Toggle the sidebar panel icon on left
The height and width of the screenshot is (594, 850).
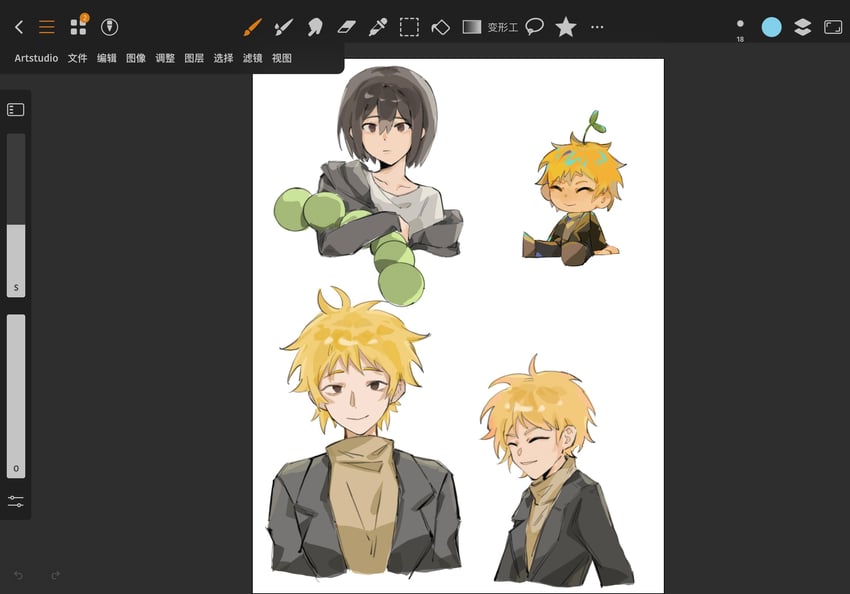[16, 110]
